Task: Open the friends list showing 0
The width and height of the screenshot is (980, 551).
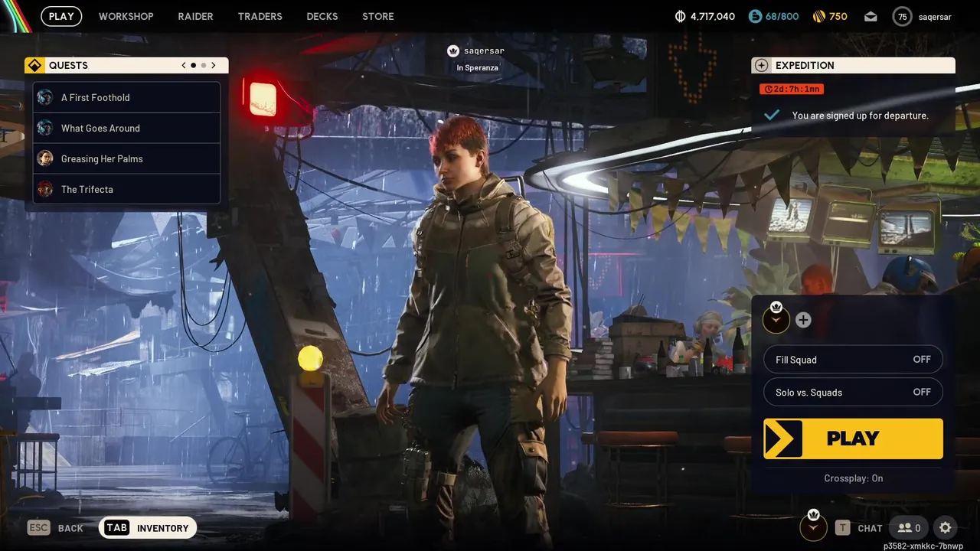Action: [910, 527]
